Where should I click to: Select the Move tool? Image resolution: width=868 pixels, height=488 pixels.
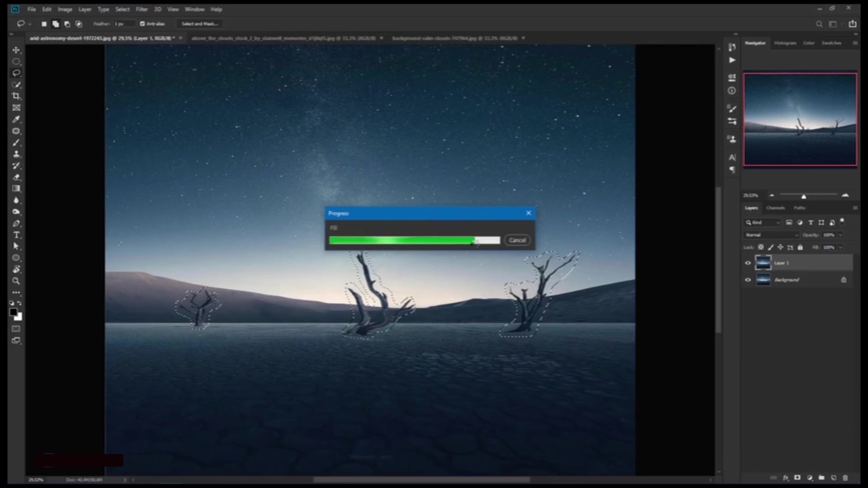(x=16, y=50)
